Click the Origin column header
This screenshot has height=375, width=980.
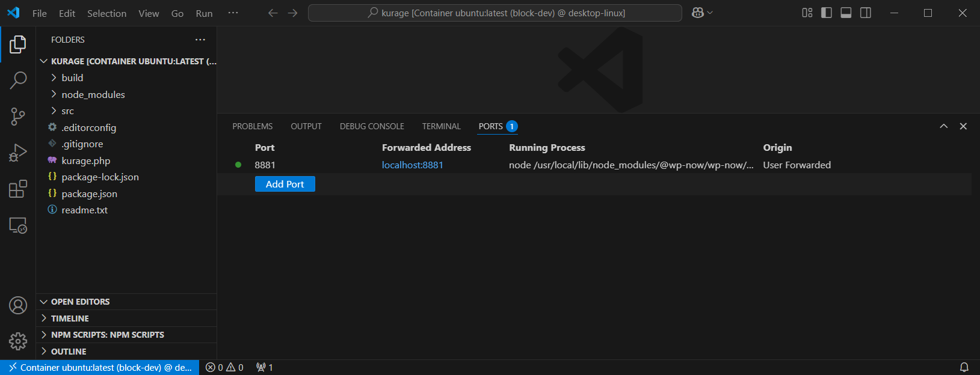pyautogui.click(x=777, y=147)
